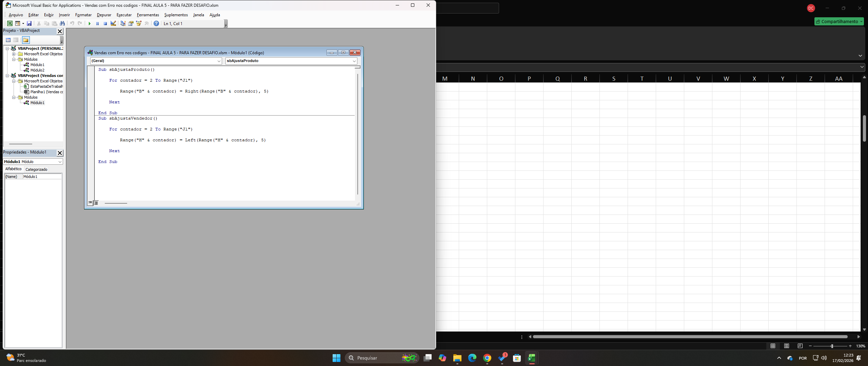Toggle Design Mode icon in the toolbar
Image resolution: width=868 pixels, height=366 pixels.
[113, 23]
